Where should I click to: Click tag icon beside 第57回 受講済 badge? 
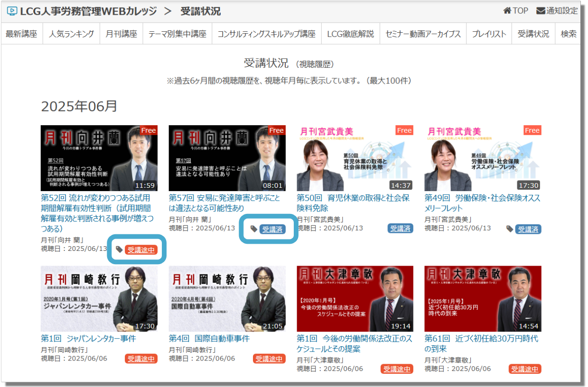tap(254, 229)
